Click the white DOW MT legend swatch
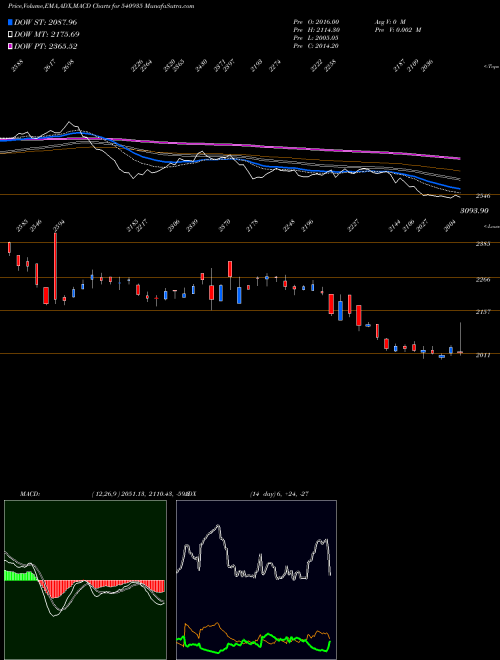The width and height of the screenshot is (500, 660). [10, 35]
